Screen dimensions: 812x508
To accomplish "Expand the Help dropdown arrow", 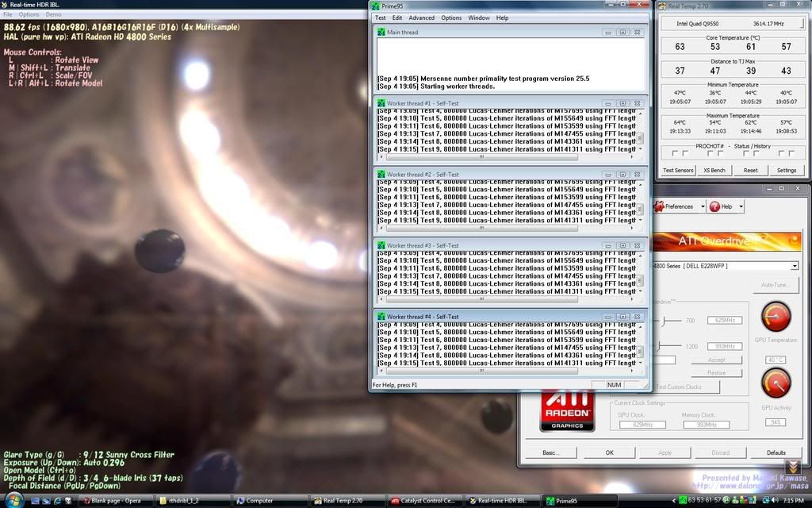I will click(741, 206).
